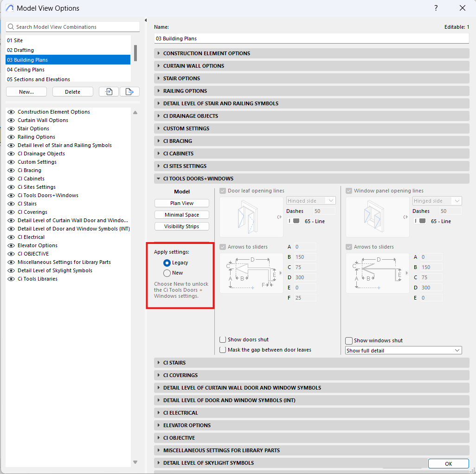The image size is (476, 474).
Task: Click the door leaf preview arrow icon
Action: [280, 217]
